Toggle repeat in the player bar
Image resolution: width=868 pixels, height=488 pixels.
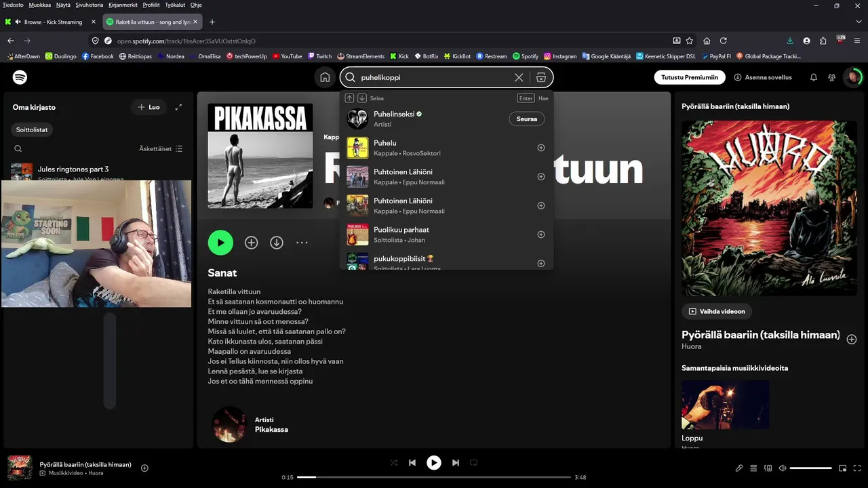[x=474, y=463]
